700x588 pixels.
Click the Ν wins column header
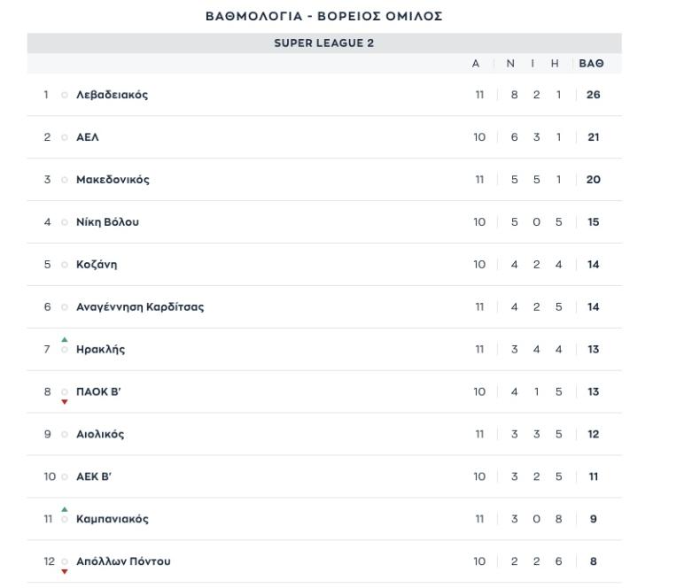click(510, 64)
